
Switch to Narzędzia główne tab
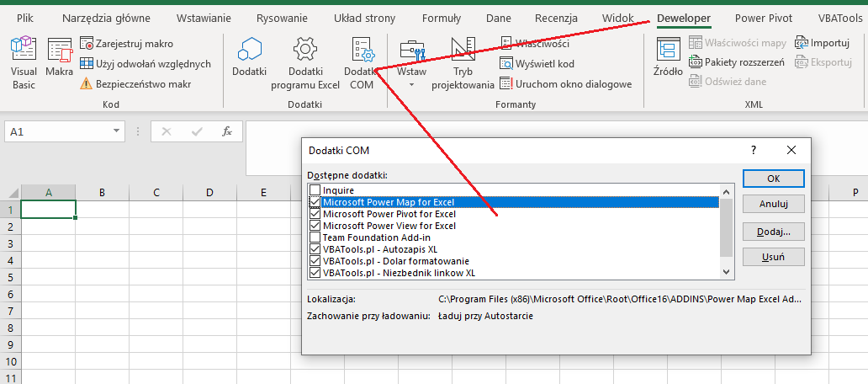106,19
